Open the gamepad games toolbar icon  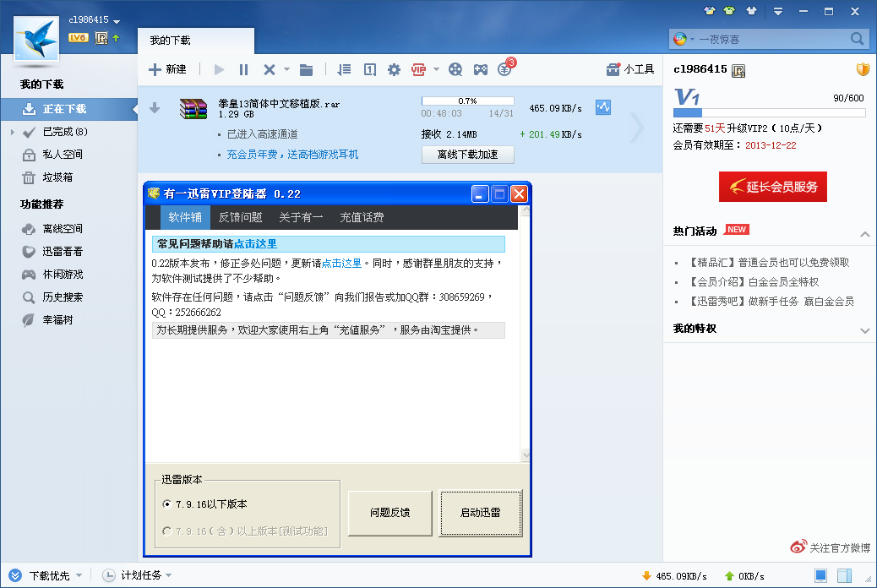pyautogui.click(x=481, y=69)
